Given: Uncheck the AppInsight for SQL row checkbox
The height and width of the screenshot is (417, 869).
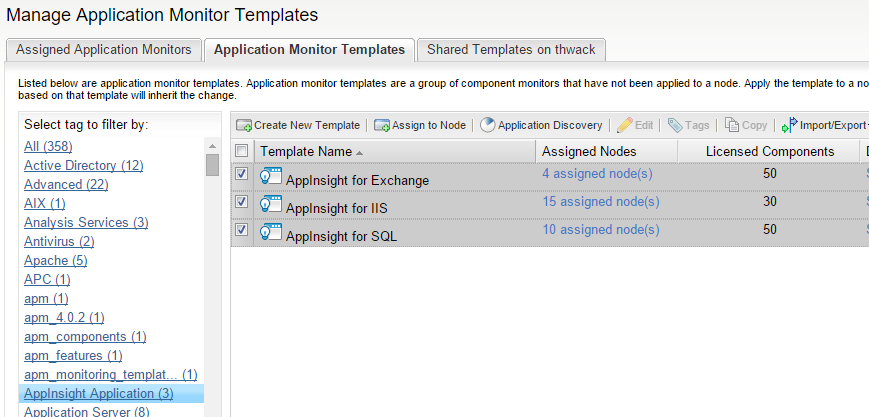Looking at the screenshot, I should (x=242, y=230).
